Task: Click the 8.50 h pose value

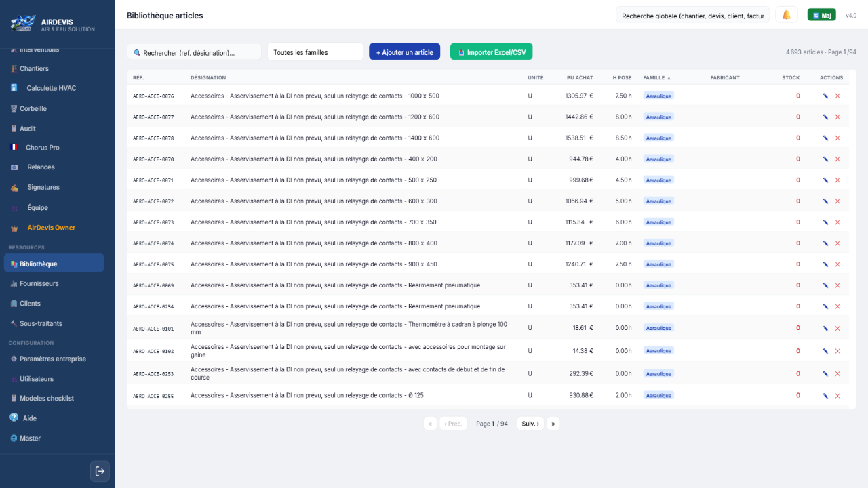Action: pyautogui.click(x=623, y=138)
